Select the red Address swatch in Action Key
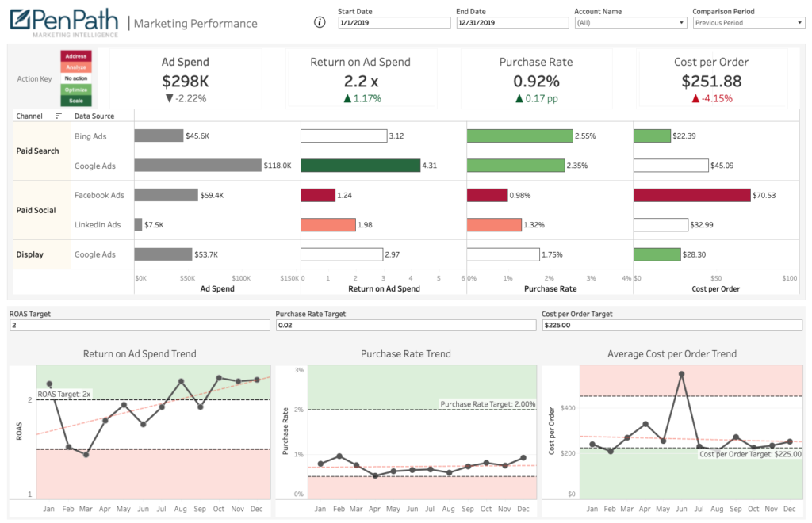 (76, 56)
